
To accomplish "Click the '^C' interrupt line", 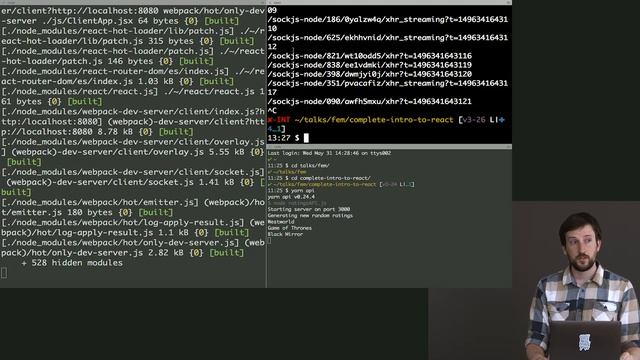I will click(x=272, y=111).
